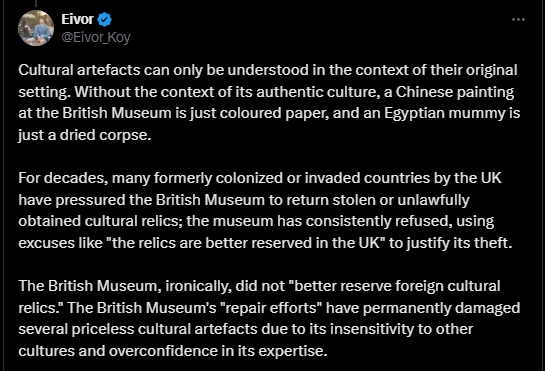This screenshot has width=545, height=371.
Task: Click the words 'Chinese painting' in the post
Action: coord(455,92)
